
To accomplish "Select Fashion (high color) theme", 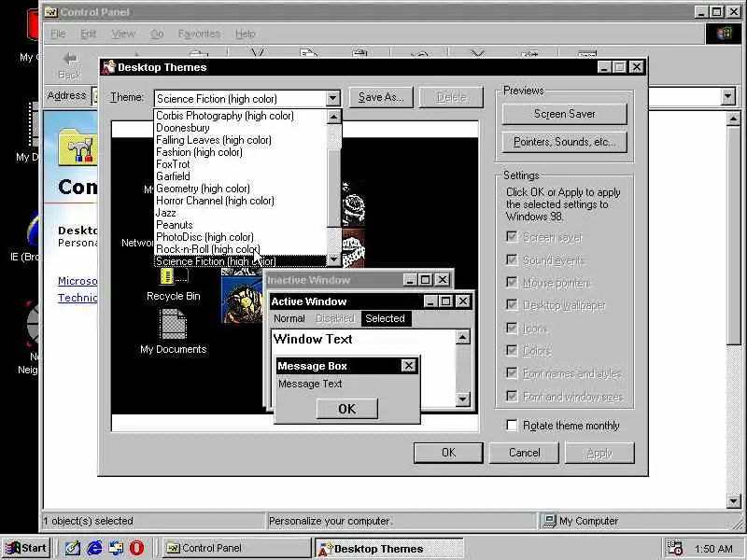I will pos(241,152).
